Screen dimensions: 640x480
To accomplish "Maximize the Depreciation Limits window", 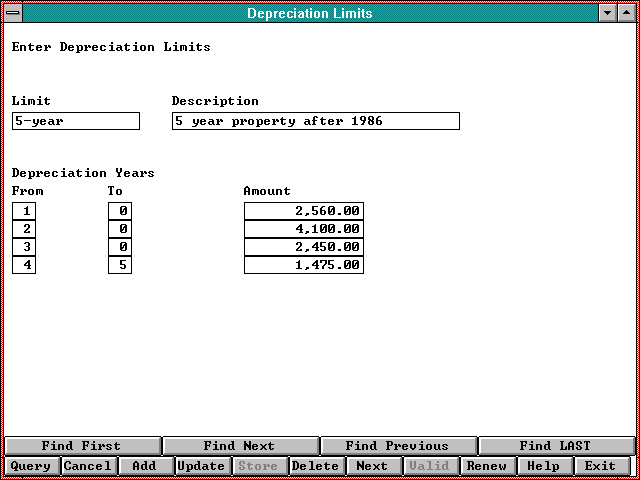I will 625,13.
